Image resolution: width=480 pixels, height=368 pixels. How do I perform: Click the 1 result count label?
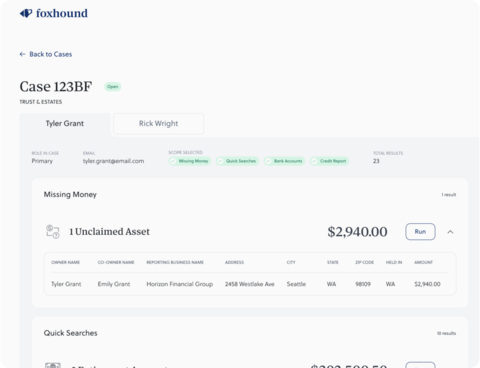[x=449, y=195]
